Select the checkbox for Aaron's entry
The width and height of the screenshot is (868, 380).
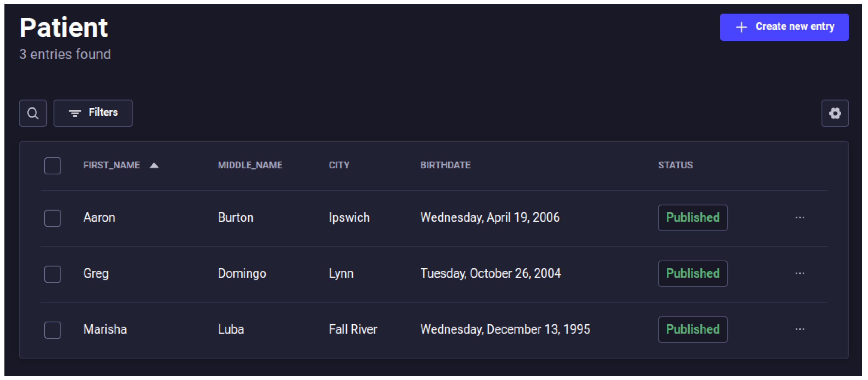[53, 218]
